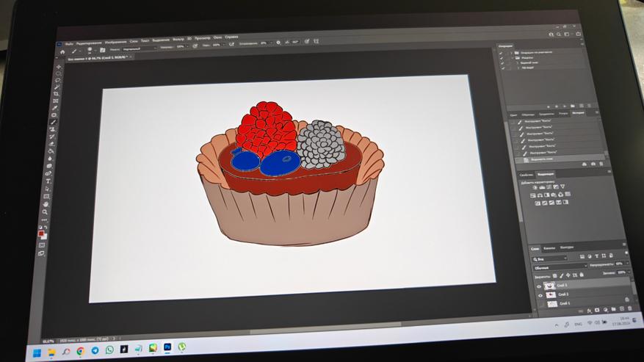
Task: Open blend mode dropdown Обычные
Action: (x=560, y=267)
